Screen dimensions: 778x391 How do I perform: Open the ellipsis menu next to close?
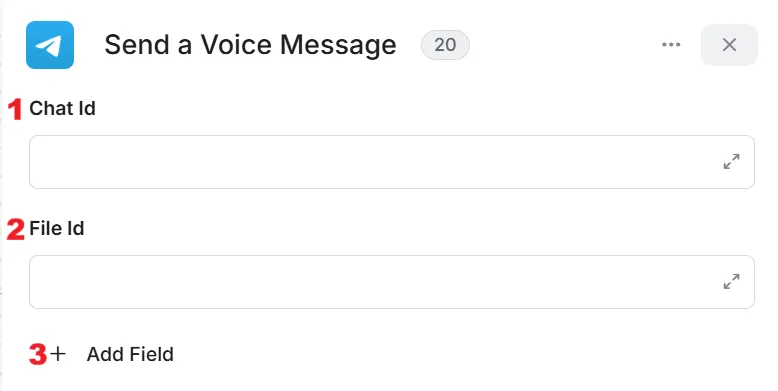pyautogui.click(x=671, y=45)
